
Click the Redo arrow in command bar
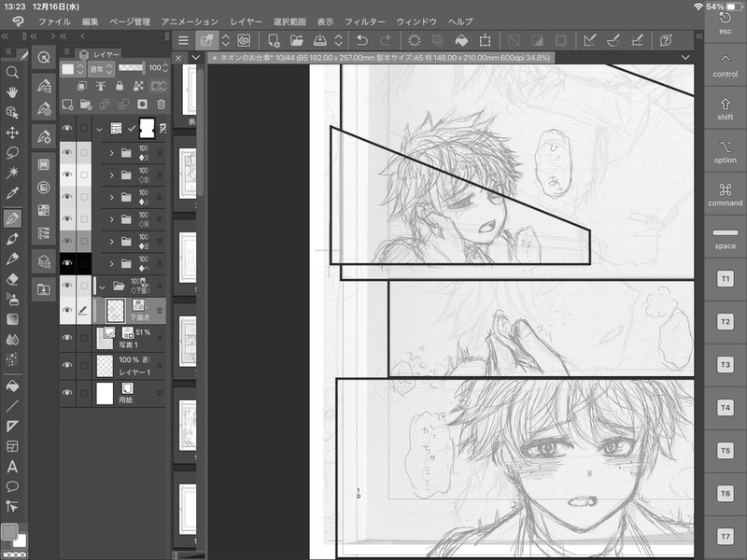tap(386, 40)
